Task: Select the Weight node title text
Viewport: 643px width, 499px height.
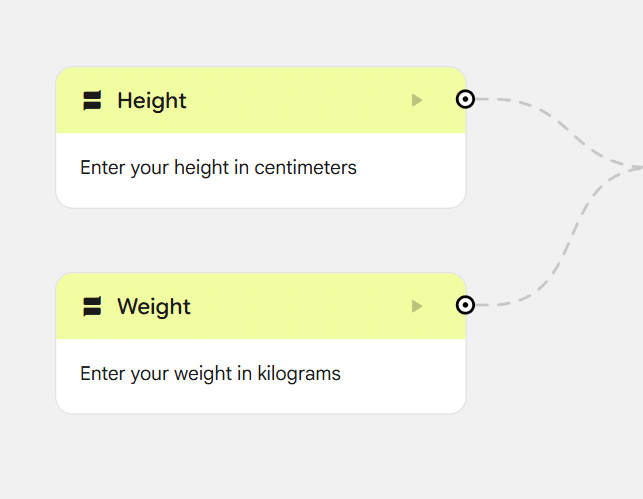Action: pyautogui.click(x=154, y=306)
